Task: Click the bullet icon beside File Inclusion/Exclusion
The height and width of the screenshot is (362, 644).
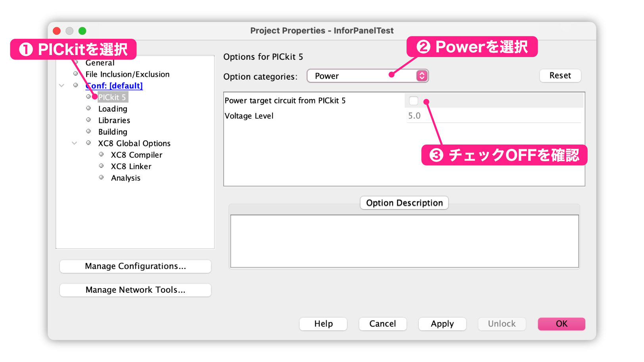Action: [75, 74]
